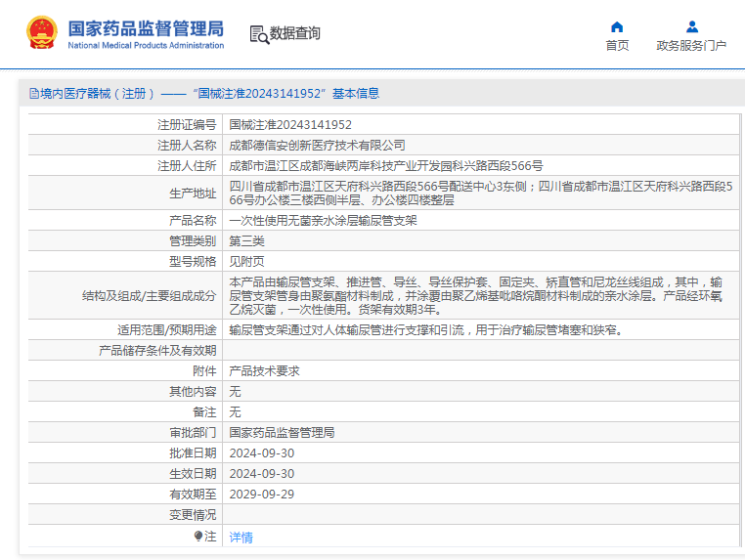
Task: Click the 管理类别 row label
Action: click(x=193, y=240)
